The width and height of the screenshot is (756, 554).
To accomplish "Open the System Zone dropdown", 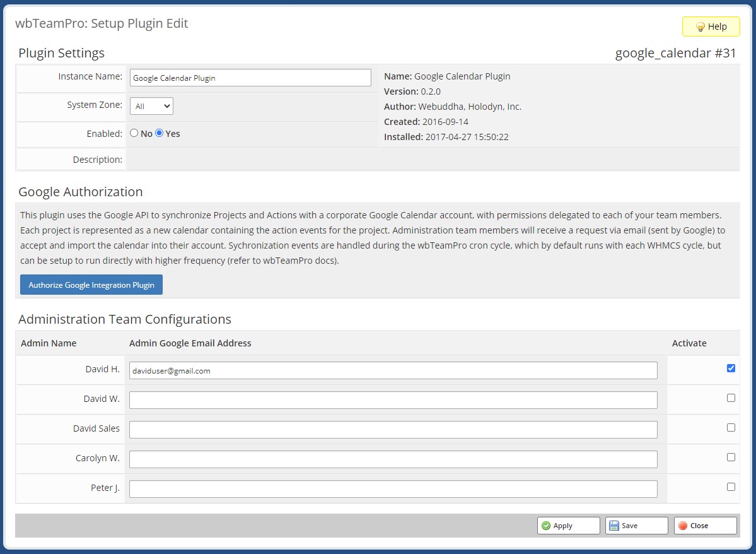I will [x=151, y=107].
